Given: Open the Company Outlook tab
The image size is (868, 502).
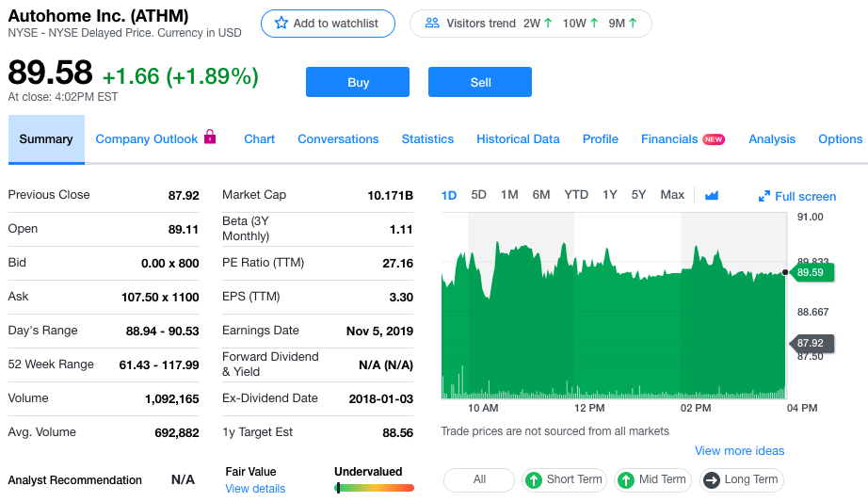Looking at the screenshot, I should 147,139.
